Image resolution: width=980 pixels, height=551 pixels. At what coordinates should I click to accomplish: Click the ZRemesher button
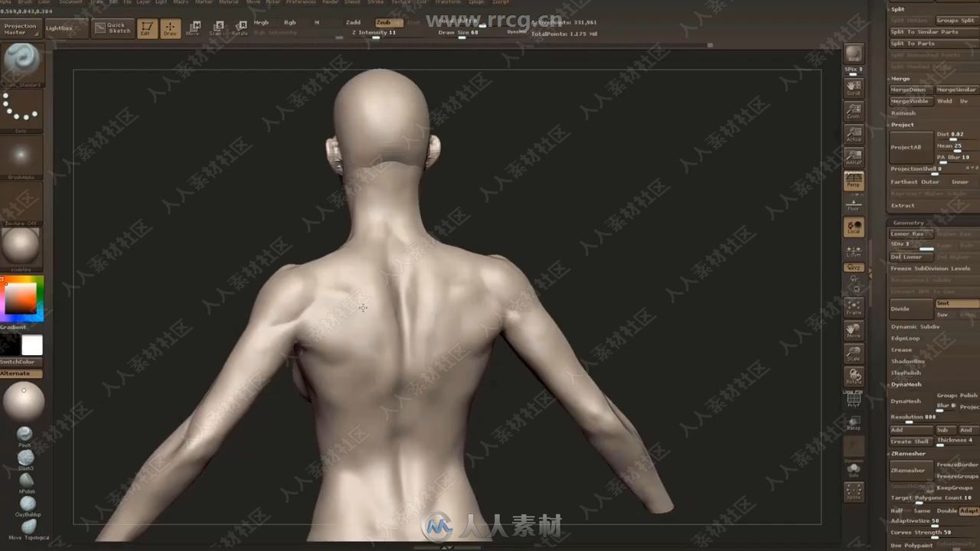click(x=911, y=471)
